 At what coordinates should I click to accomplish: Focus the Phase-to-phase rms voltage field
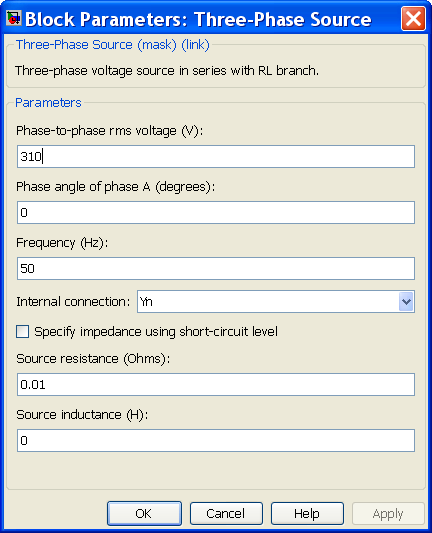(216, 157)
